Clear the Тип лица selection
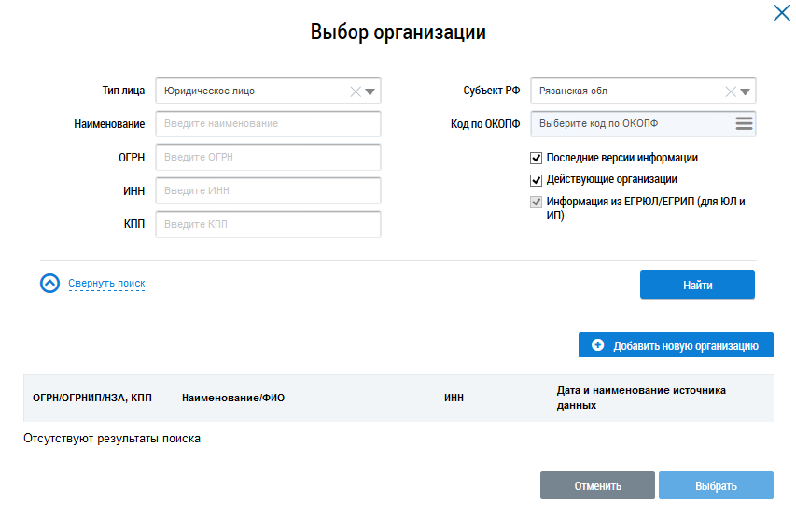 355,91
